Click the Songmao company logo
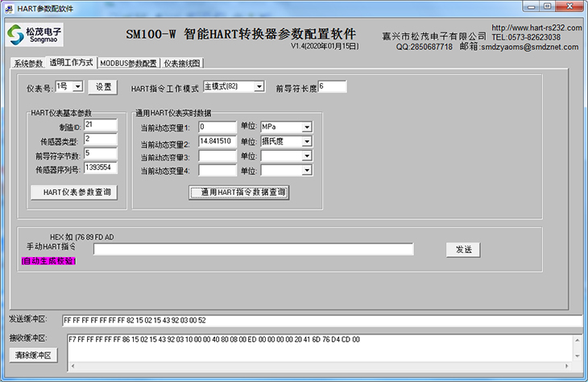588x382 pixels. pos(34,35)
